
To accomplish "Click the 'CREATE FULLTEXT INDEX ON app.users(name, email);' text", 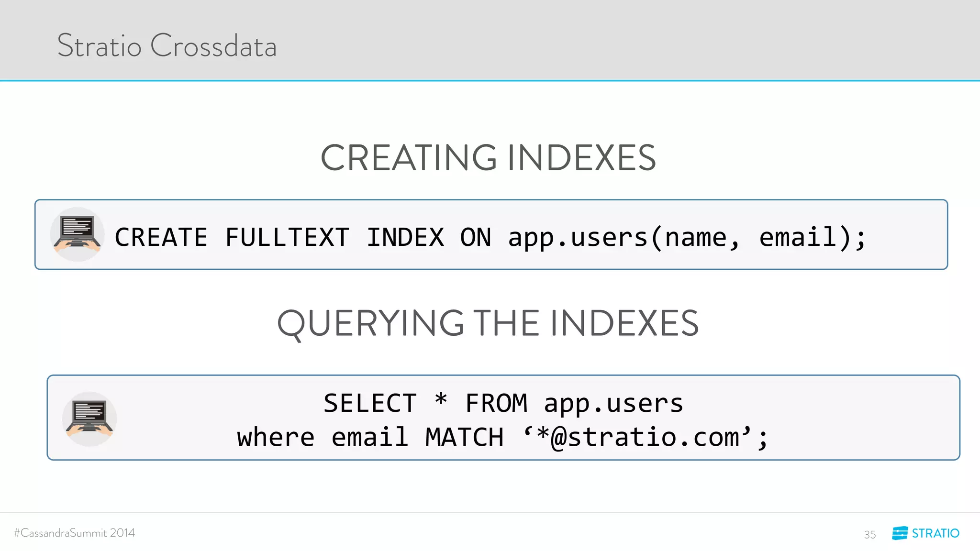I will coord(490,238).
